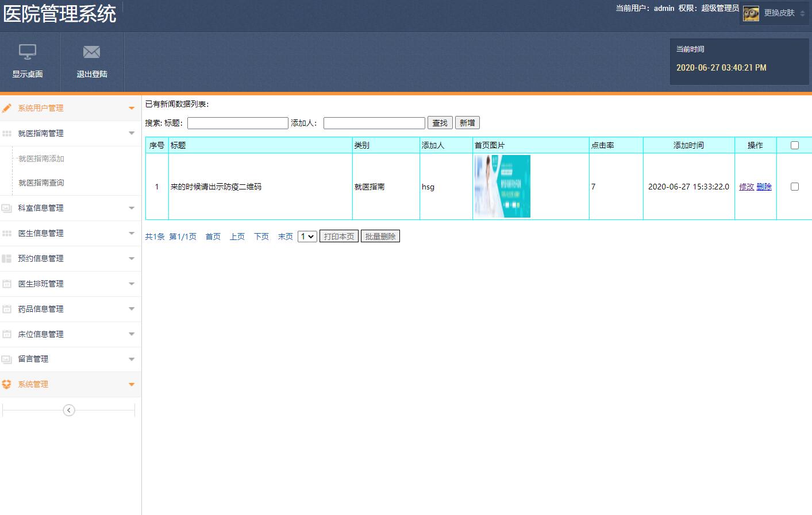Click the user avatar beside 更换皮肤

click(750, 13)
